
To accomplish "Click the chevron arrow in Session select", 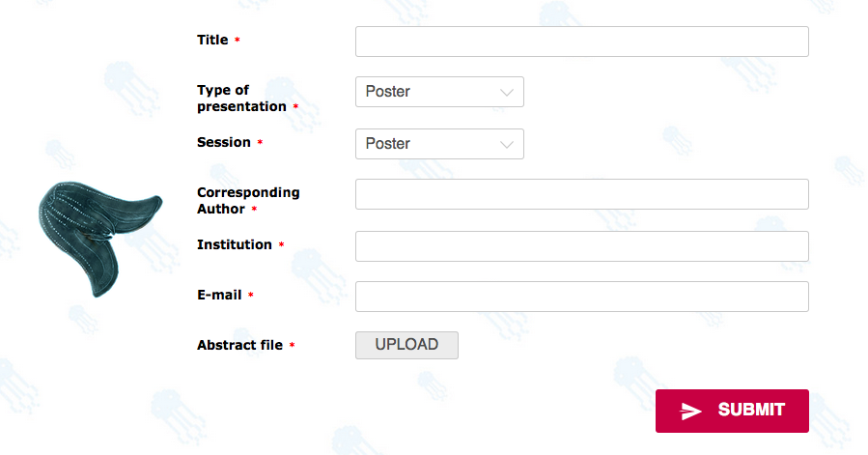I will pyautogui.click(x=507, y=145).
